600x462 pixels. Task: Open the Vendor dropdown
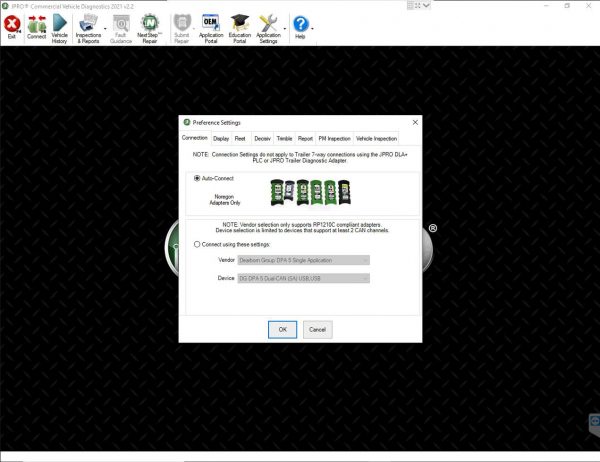pos(304,260)
